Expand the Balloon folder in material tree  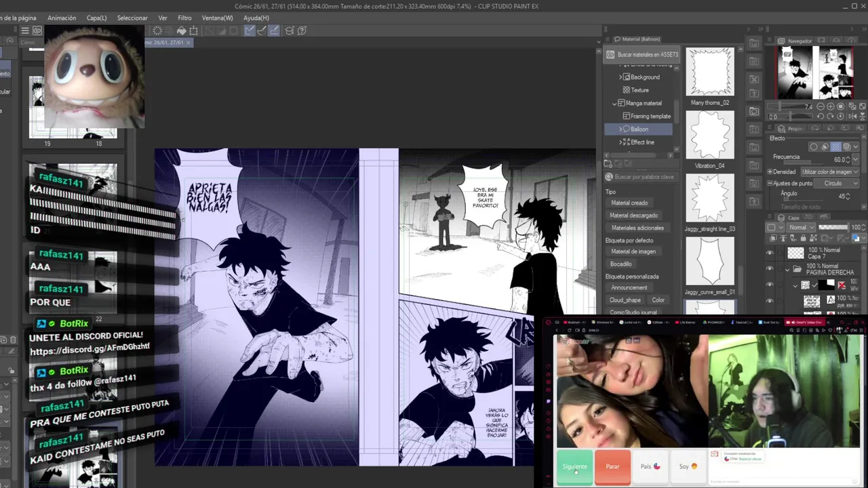(620, 129)
